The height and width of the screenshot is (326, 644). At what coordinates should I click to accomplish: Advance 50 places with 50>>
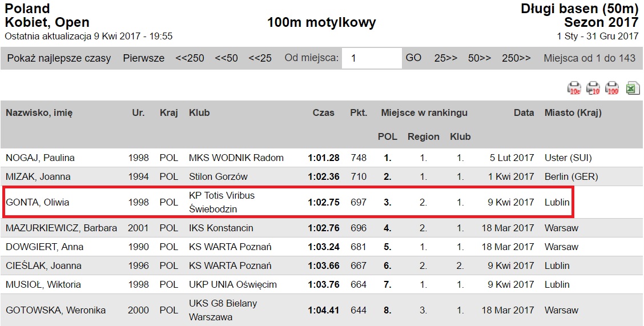point(480,58)
